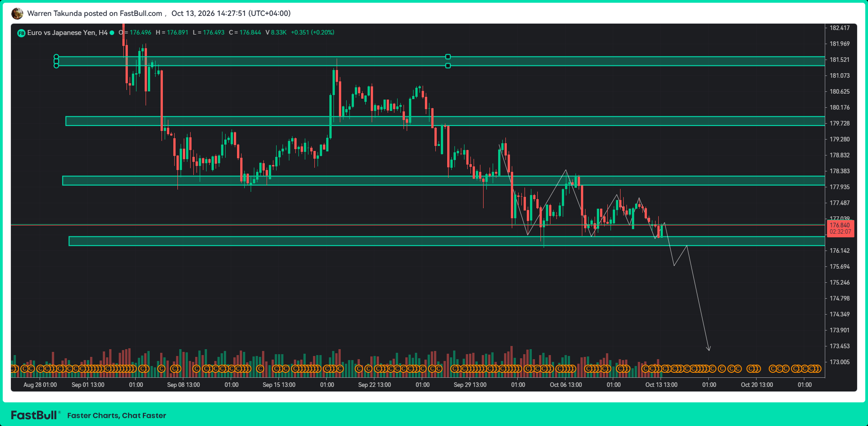Click price axis label '178.832'

pos(840,155)
